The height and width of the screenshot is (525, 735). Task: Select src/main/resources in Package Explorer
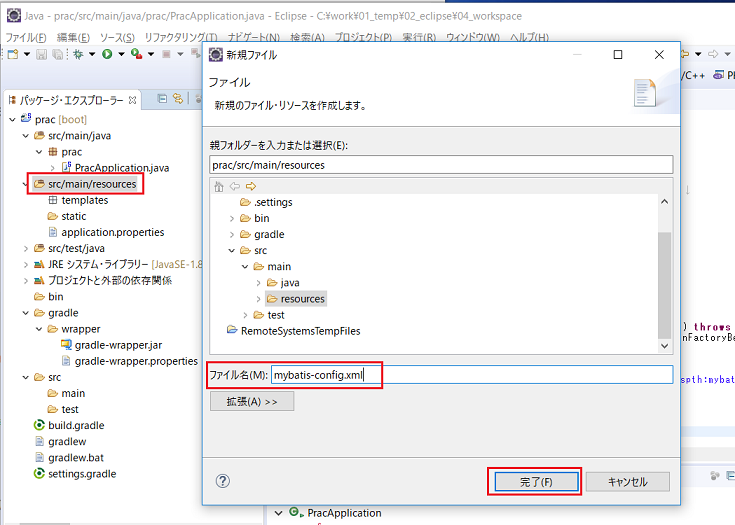coord(92,184)
